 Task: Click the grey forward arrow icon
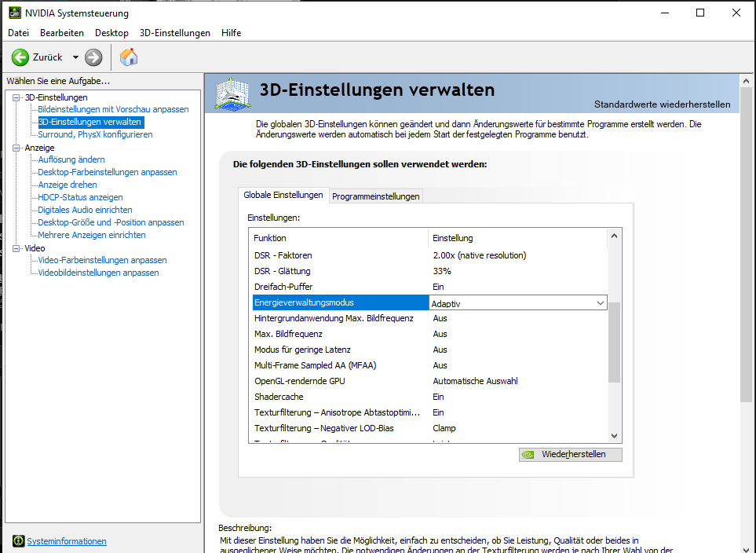click(93, 57)
